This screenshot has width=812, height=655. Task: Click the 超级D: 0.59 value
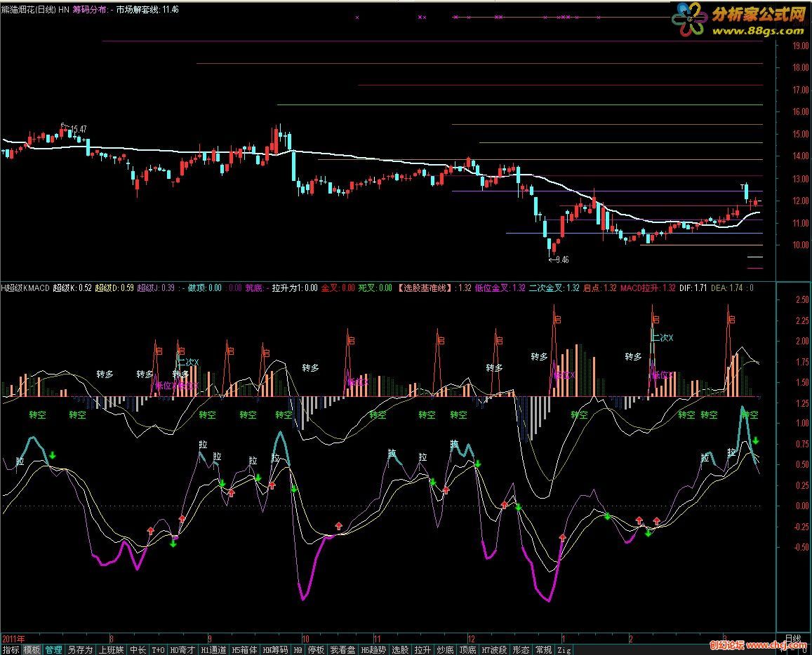pyautogui.click(x=114, y=288)
